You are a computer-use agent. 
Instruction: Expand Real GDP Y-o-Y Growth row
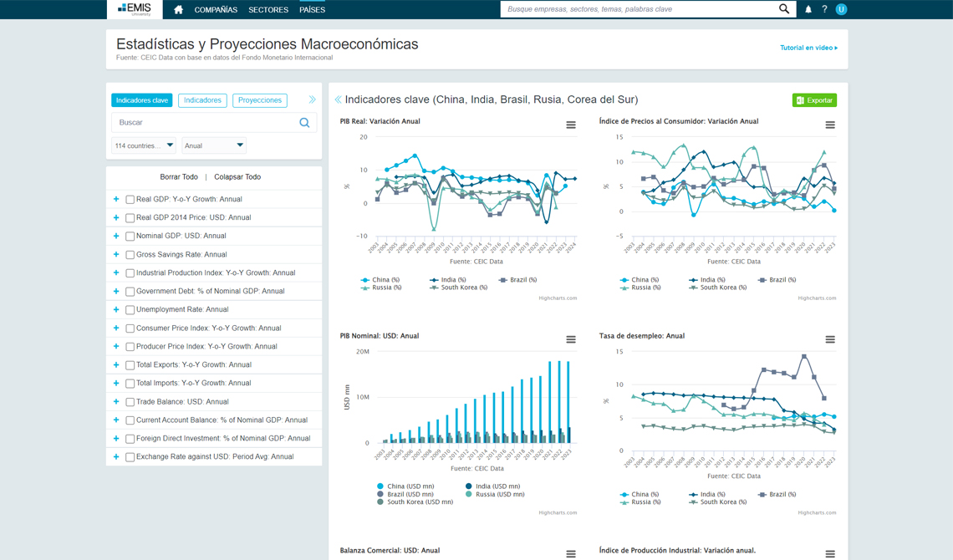pyautogui.click(x=116, y=199)
